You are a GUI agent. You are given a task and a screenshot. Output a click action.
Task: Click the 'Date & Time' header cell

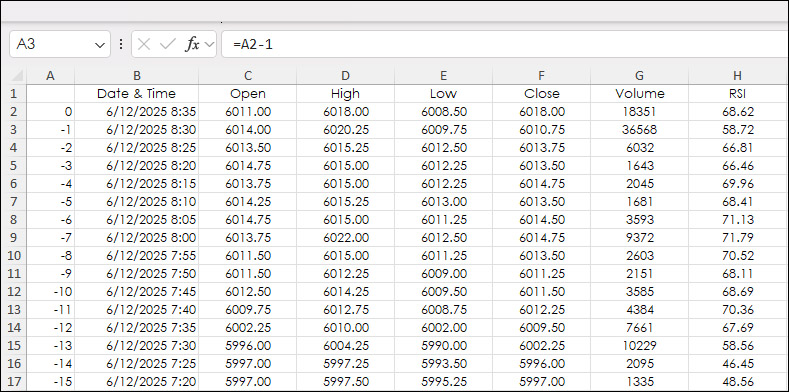tap(136, 94)
